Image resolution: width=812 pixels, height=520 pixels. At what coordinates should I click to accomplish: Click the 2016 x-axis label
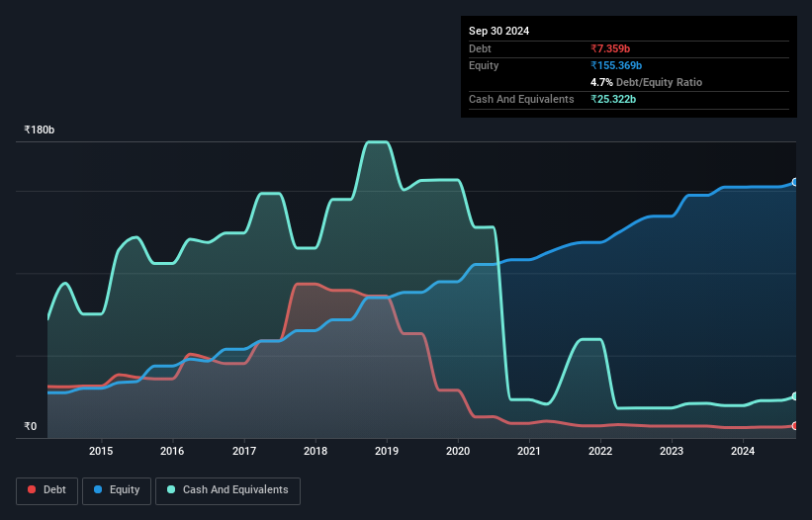(x=172, y=451)
